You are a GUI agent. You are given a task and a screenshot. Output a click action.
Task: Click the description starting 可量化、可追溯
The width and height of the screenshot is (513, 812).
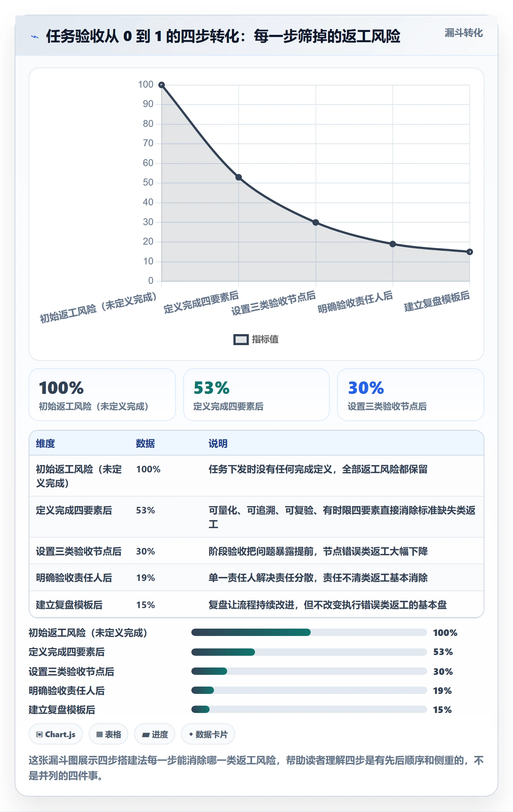click(342, 517)
